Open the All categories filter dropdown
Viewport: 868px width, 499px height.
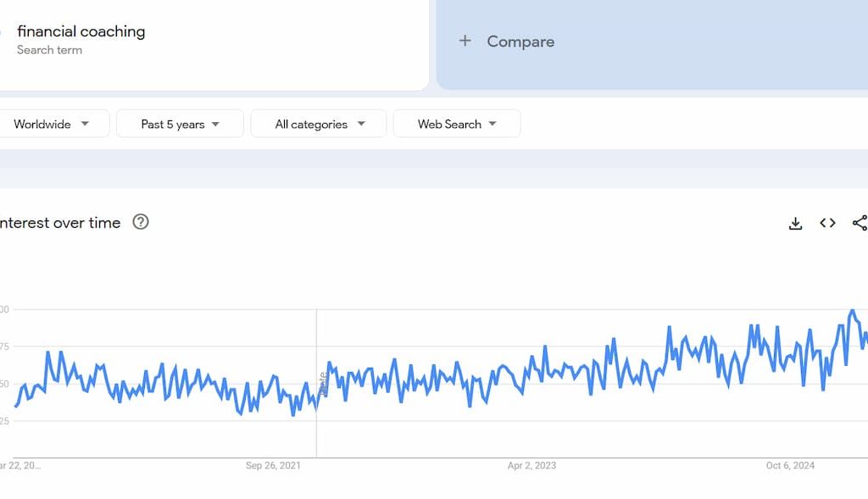point(319,124)
